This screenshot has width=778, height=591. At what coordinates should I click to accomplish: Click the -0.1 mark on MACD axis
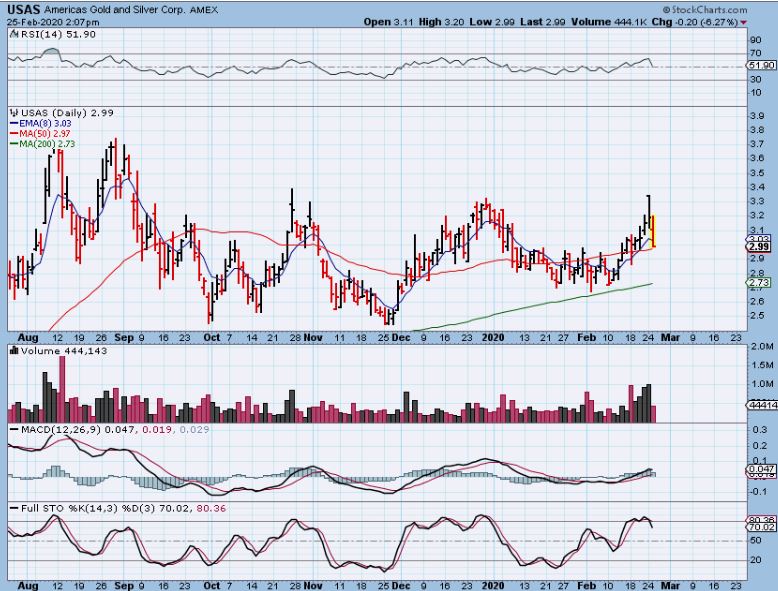[x=759, y=491]
